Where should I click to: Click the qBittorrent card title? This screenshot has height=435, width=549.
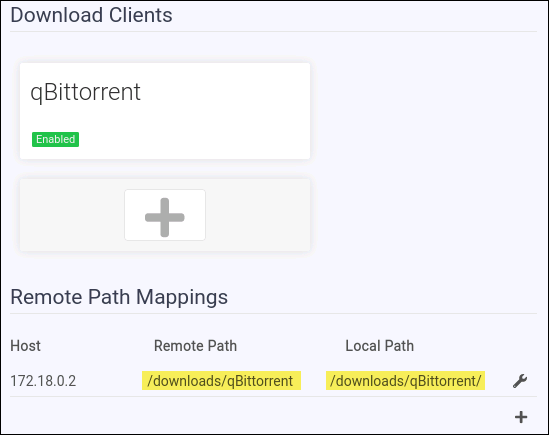click(85, 92)
